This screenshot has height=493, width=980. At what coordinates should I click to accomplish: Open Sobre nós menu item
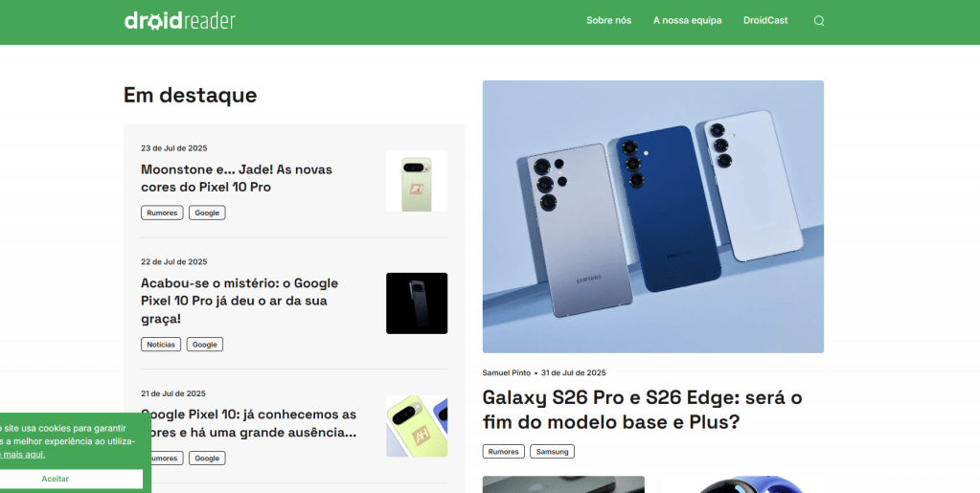point(608,21)
